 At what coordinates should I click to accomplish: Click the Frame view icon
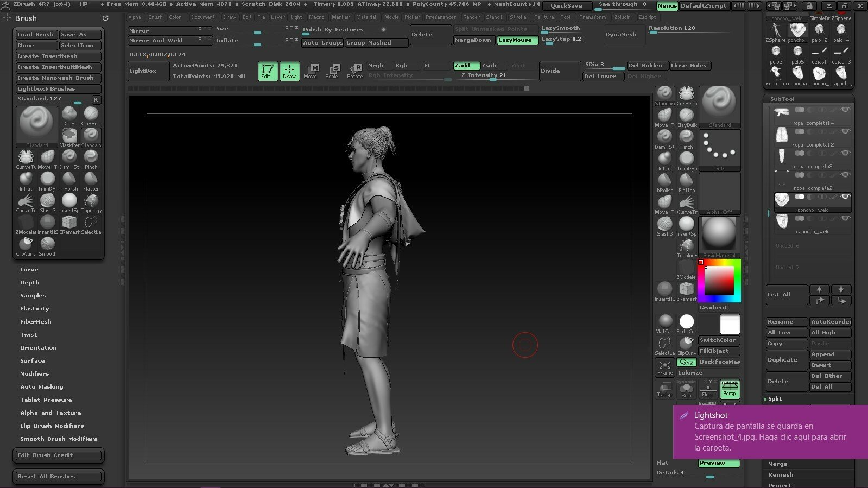click(x=664, y=367)
